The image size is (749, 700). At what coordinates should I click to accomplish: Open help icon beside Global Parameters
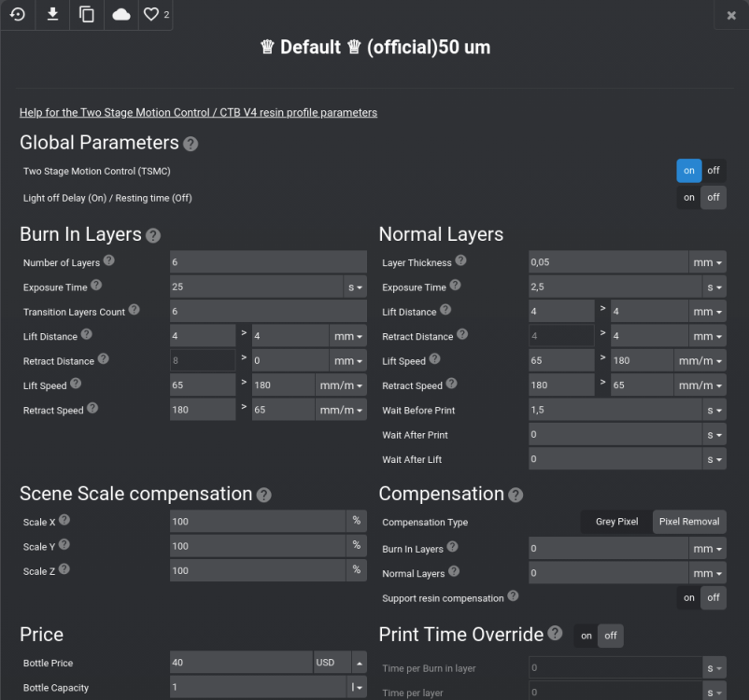point(191,145)
